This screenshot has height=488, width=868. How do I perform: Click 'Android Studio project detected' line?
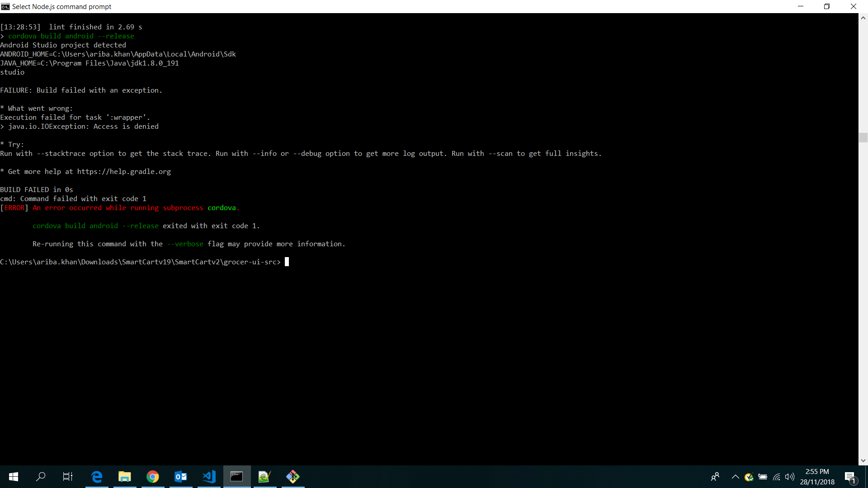(63, 45)
